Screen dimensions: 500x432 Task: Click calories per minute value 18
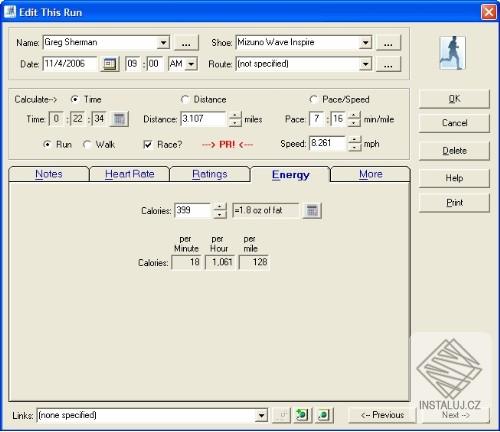coord(186,262)
